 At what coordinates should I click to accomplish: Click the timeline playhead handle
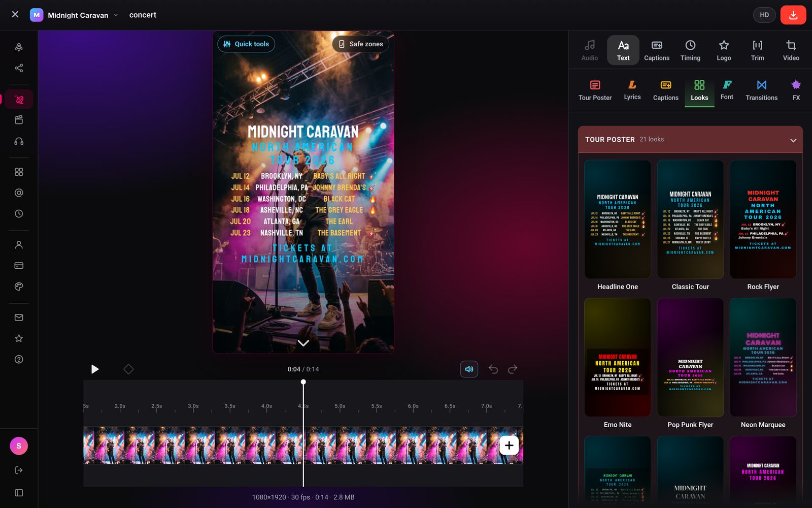tap(303, 382)
